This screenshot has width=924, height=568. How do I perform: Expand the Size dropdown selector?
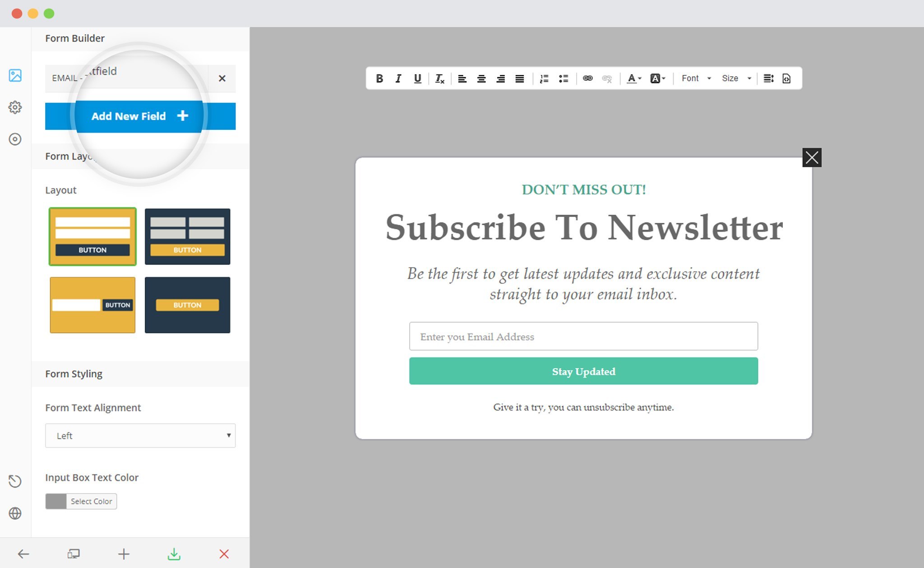pyautogui.click(x=735, y=79)
